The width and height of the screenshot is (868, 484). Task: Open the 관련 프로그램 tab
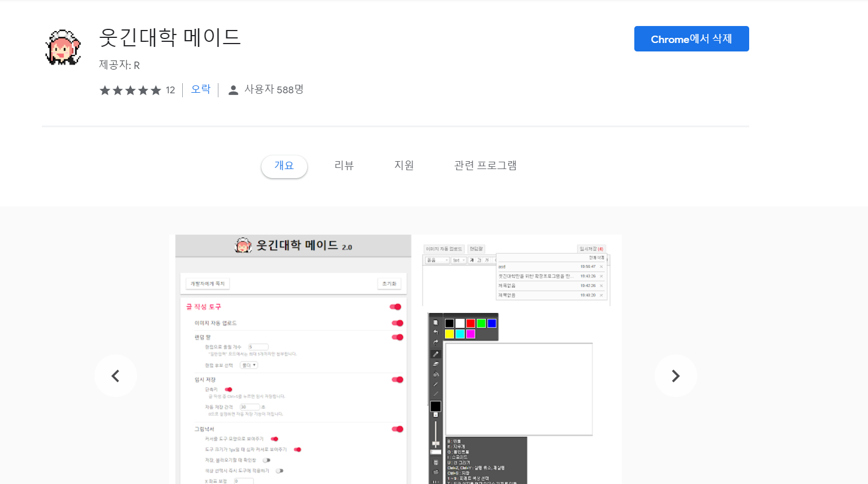pos(485,166)
